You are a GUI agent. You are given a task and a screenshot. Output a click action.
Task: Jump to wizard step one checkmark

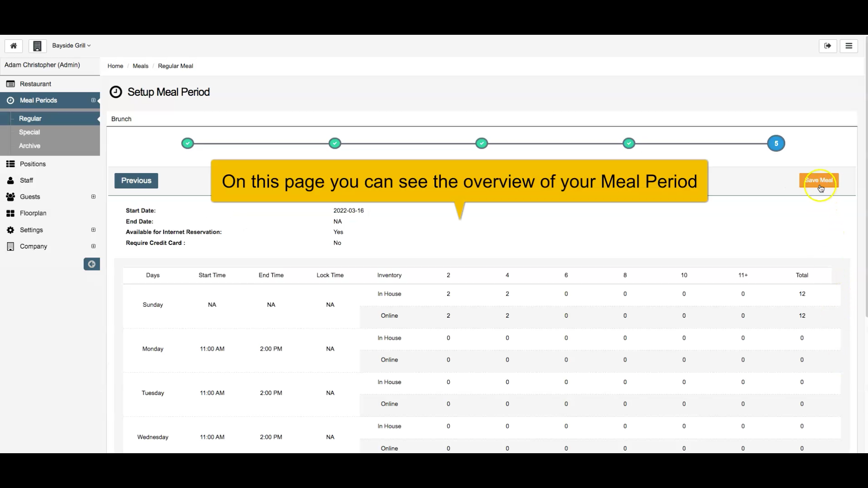tap(188, 144)
